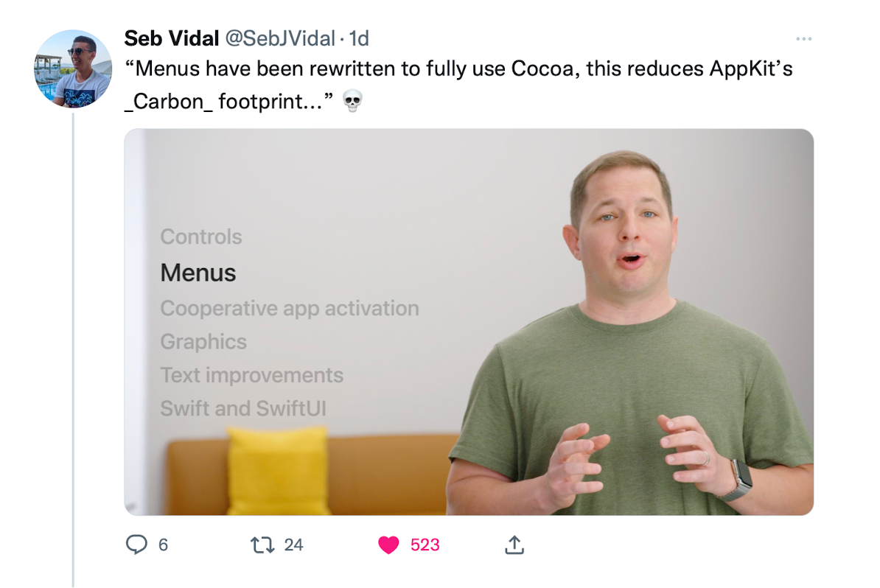Expand the embedded video screenshot image
This screenshot has height=588, width=880.
pos(469,322)
